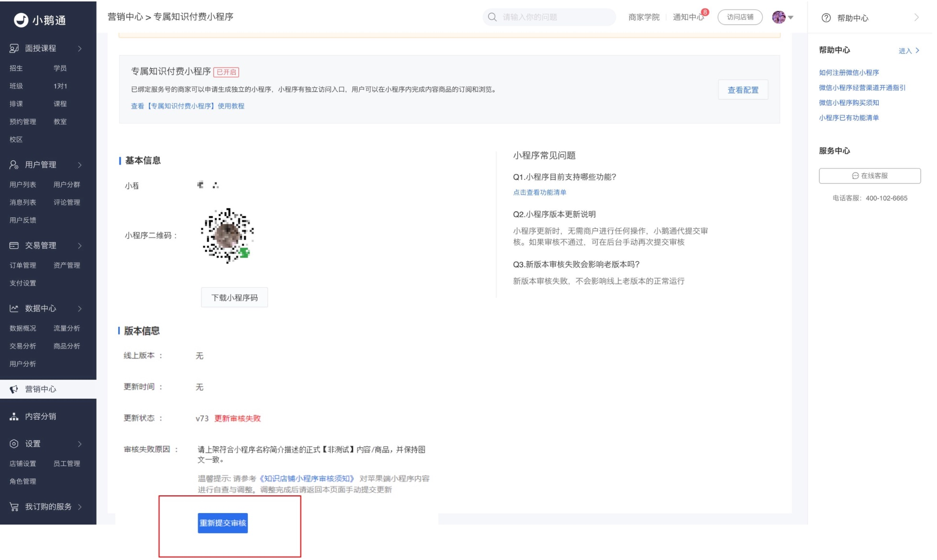The height and width of the screenshot is (560, 937).
Task: Open the 查看专属知识付费小程序使用教程 link
Action: [x=188, y=106]
